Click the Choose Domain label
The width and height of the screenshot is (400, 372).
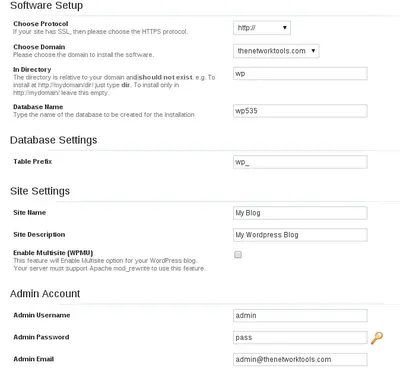pos(39,47)
